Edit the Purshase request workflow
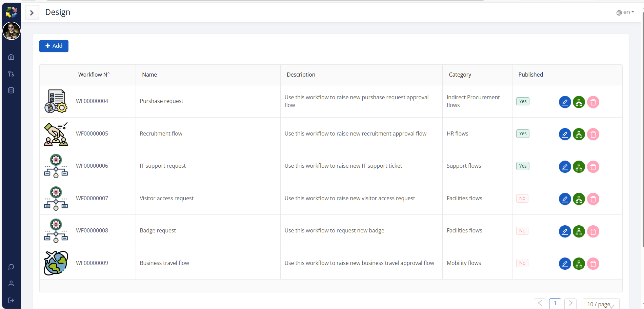Image resolution: width=644 pixels, height=309 pixels. point(565,102)
